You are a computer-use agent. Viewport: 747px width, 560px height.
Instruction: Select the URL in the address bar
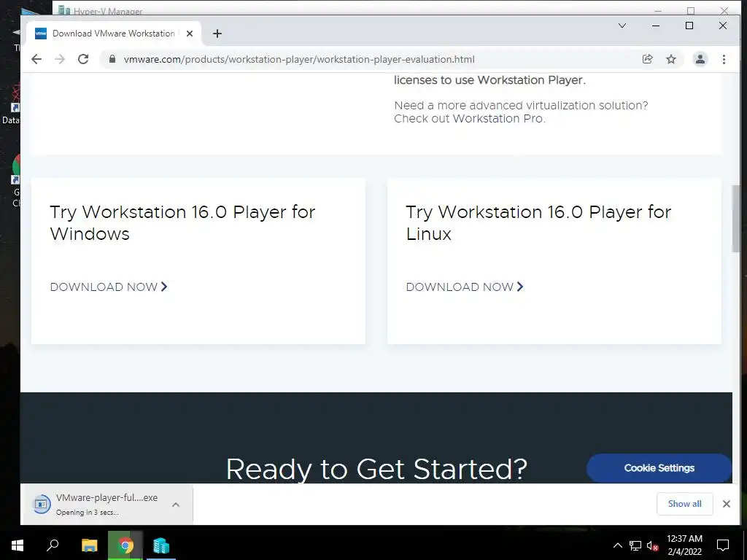pos(298,59)
